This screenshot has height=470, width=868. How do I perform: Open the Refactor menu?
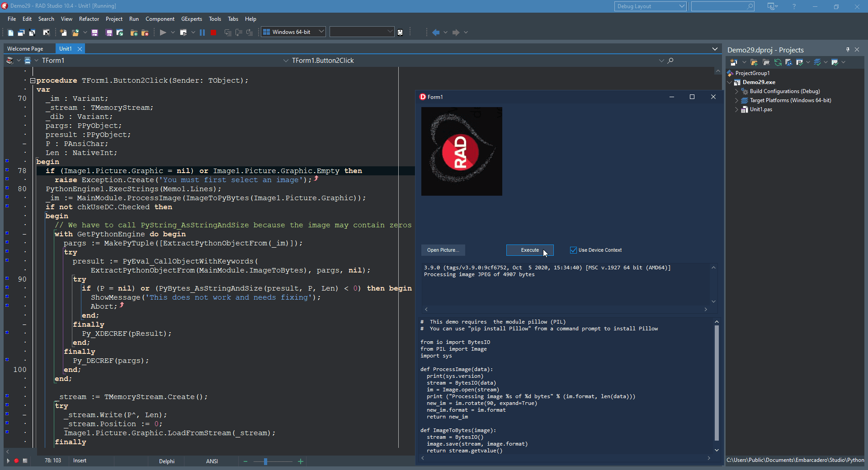[x=89, y=19]
